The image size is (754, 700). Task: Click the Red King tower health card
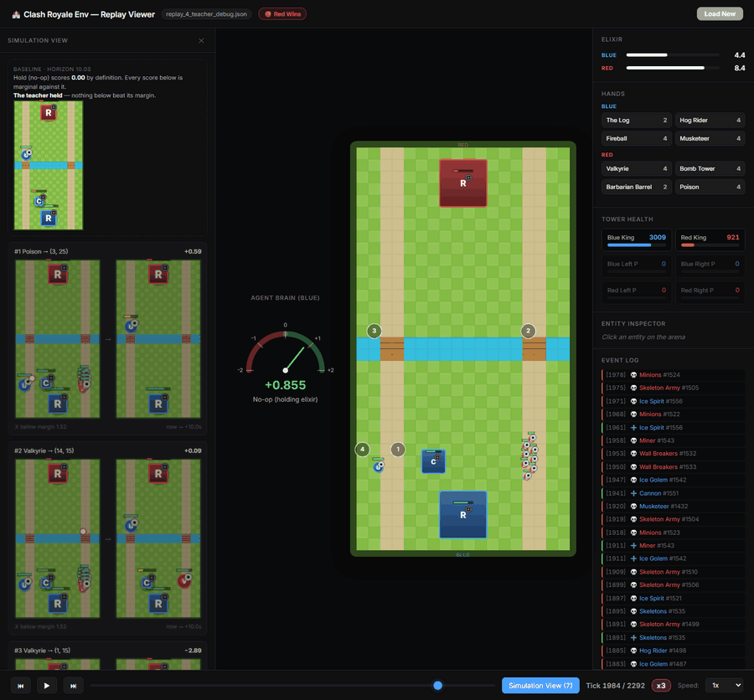(710, 240)
